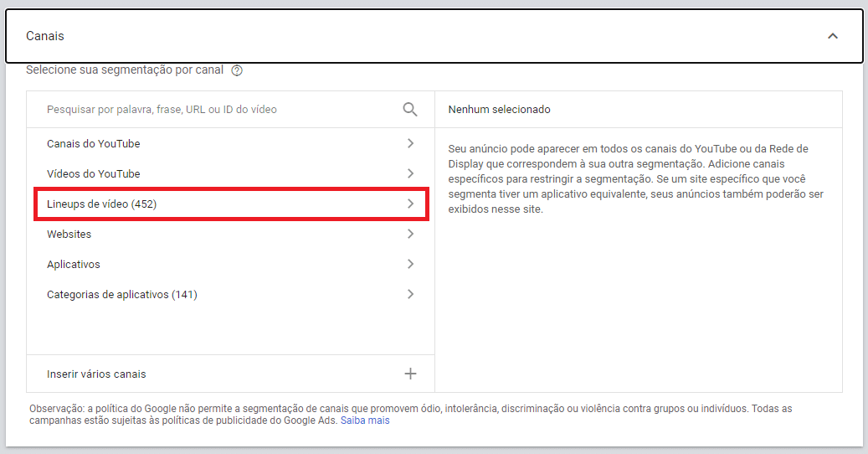This screenshot has height=454, width=868.
Task: Focus the channel search input field
Action: tap(218, 110)
